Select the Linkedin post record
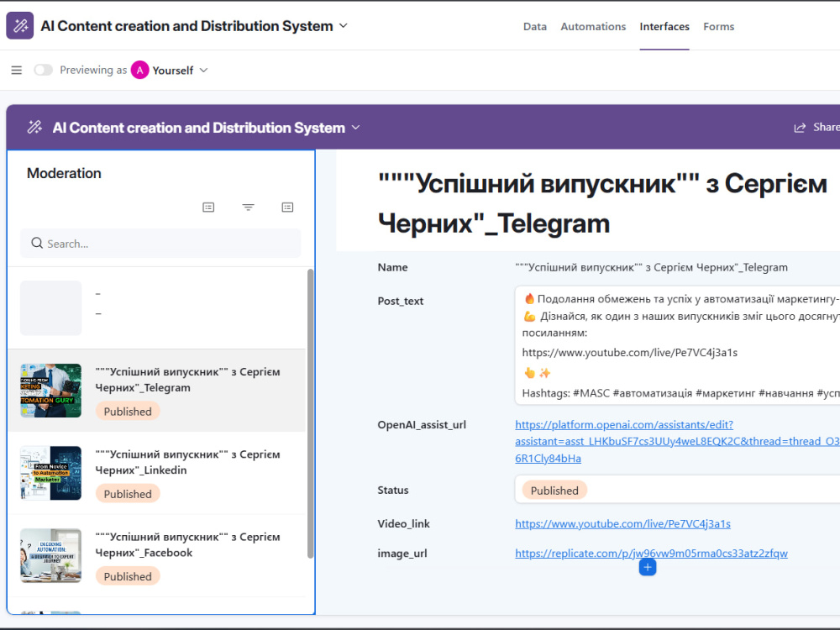Image resolution: width=840 pixels, height=630 pixels. 157,473
